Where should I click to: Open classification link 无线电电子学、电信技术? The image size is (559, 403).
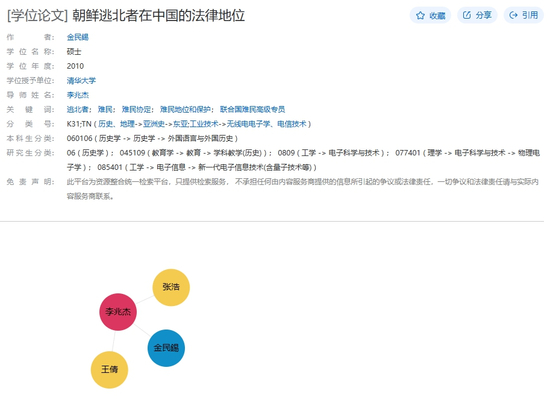click(x=267, y=124)
